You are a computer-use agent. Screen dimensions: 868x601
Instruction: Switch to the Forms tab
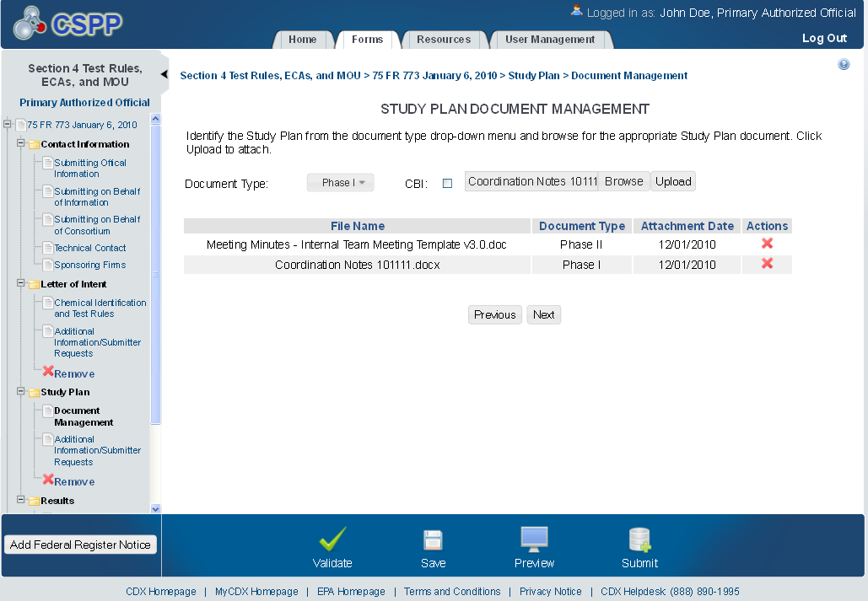tap(367, 40)
